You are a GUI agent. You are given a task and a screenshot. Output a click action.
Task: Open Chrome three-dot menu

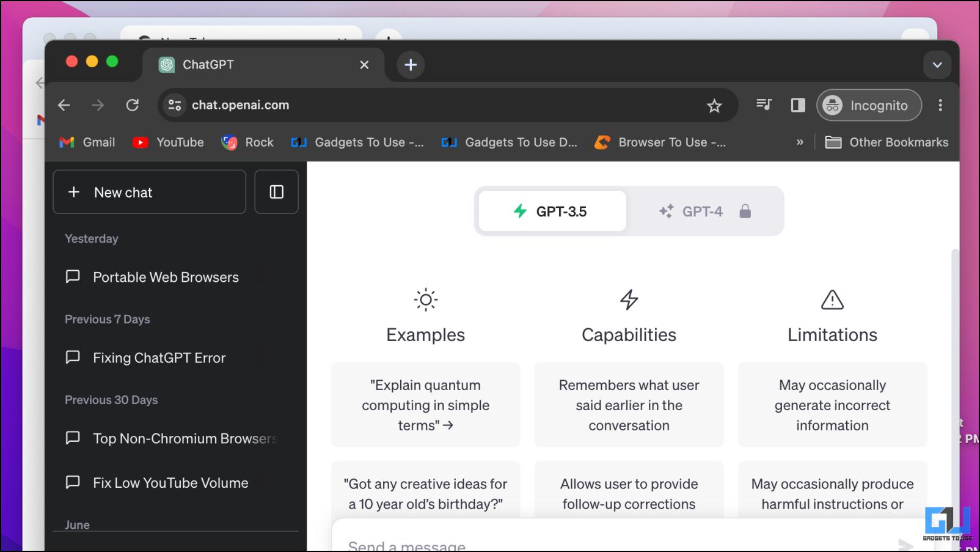coord(940,105)
